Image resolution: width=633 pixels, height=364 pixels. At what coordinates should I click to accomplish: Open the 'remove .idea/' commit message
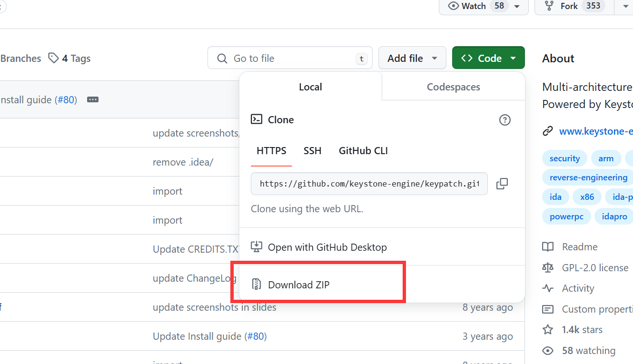tap(183, 162)
